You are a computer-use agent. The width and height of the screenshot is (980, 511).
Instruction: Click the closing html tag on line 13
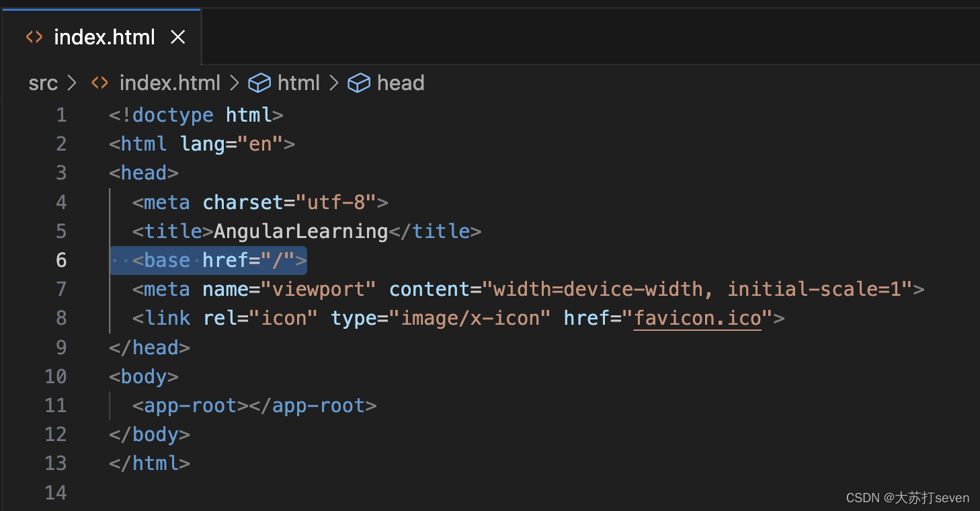click(149, 463)
